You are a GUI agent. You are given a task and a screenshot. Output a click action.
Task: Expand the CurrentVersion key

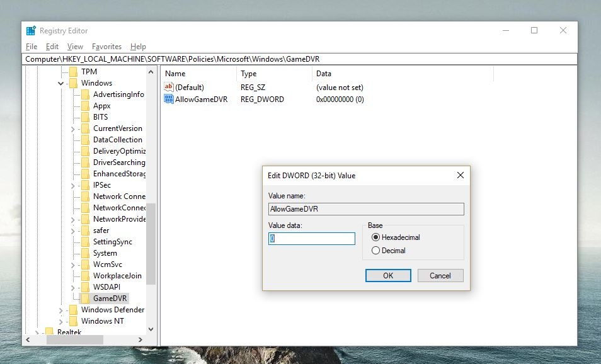(73, 129)
